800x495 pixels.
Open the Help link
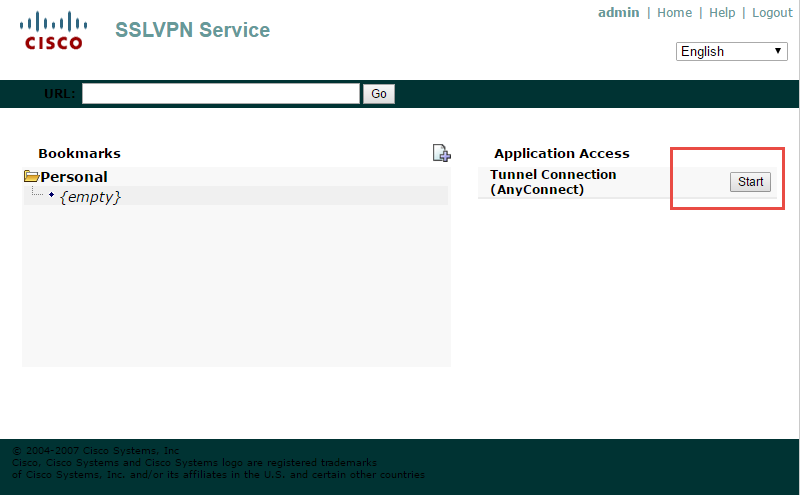click(722, 13)
